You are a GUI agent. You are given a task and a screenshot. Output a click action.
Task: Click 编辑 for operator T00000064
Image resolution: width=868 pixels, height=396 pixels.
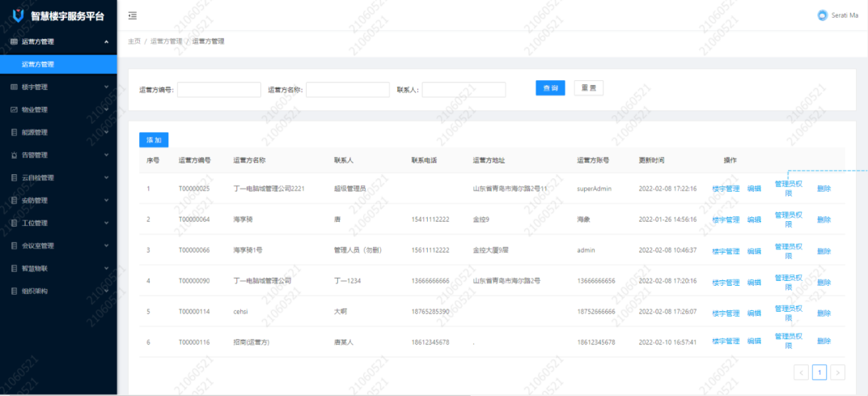[754, 219]
